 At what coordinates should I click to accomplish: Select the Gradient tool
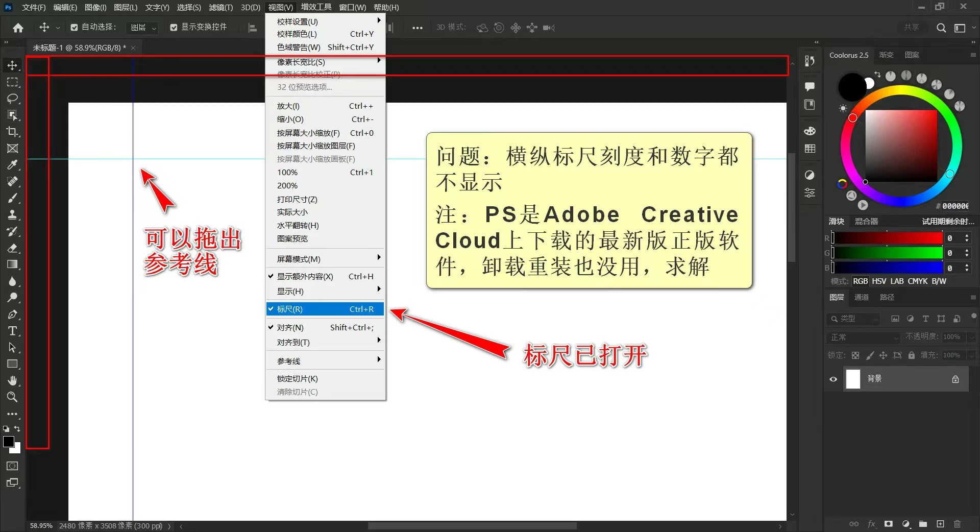12,264
